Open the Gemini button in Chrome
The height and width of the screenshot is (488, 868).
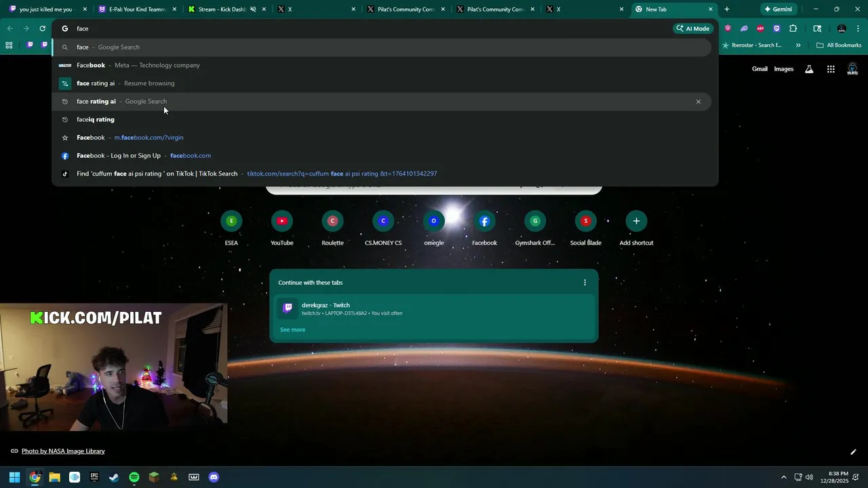coord(778,9)
